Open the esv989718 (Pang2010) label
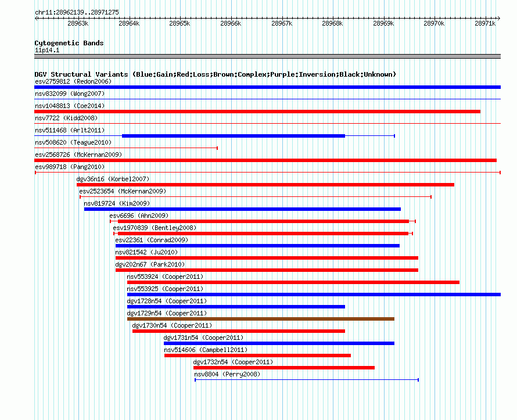The height and width of the screenshot is (420, 517). pos(70,167)
